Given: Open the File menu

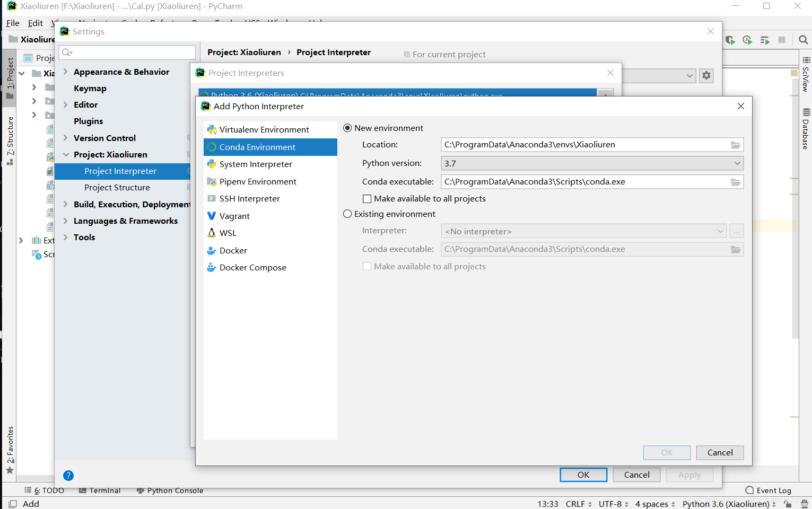Looking at the screenshot, I should (13, 23).
